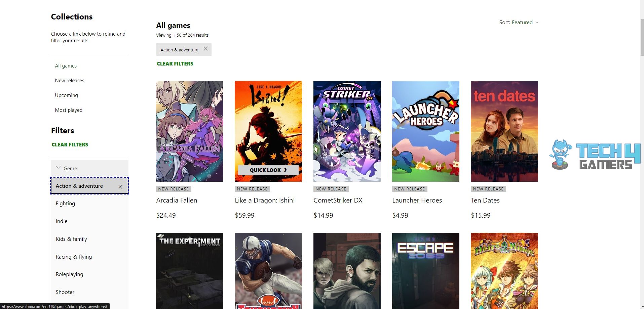Viewport: 644px width, 309px height.
Task: Open the Sort dropdown chevron
Action: [537, 22]
